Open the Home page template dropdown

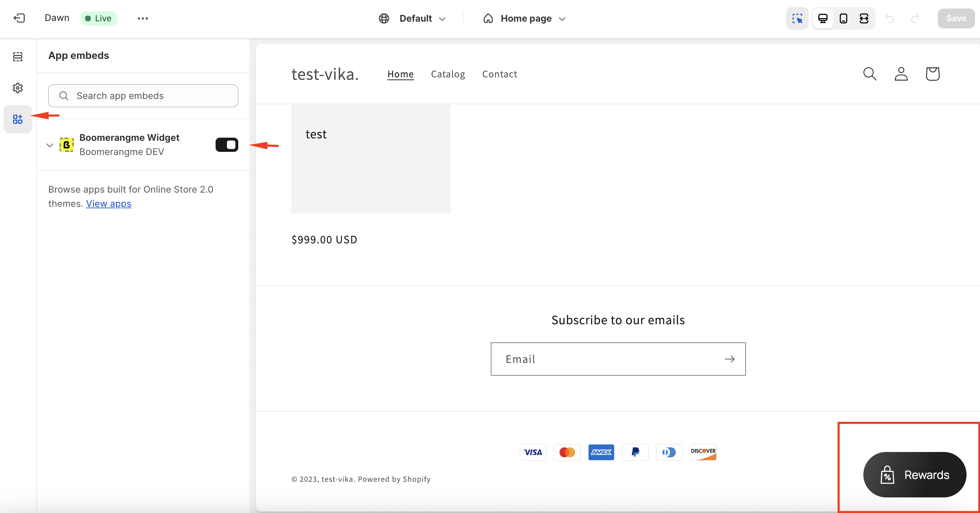click(x=525, y=18)
